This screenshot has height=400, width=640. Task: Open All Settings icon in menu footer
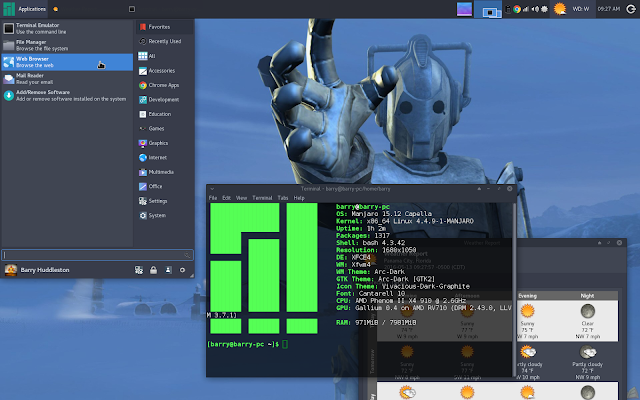point(139,270)
